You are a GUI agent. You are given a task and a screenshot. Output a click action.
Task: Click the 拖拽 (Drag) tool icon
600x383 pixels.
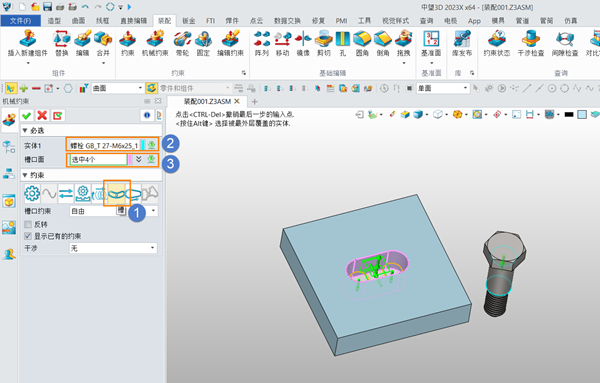click(403, 39)
